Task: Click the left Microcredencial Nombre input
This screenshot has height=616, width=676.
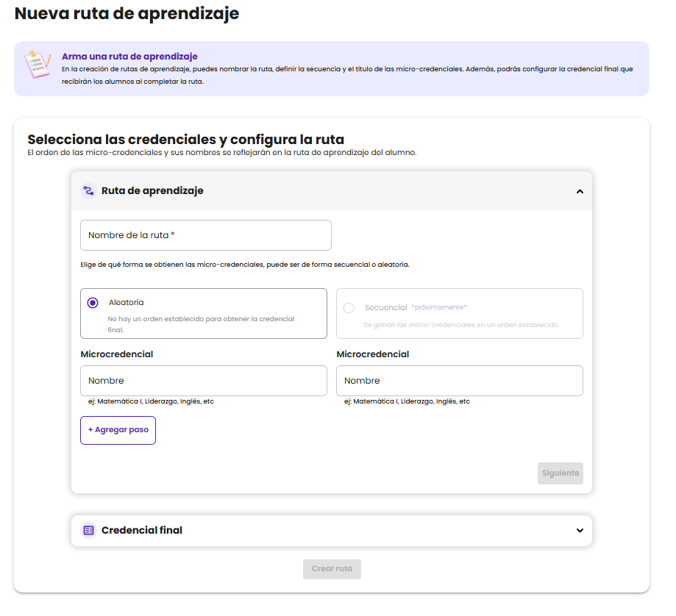Action: 204,381
